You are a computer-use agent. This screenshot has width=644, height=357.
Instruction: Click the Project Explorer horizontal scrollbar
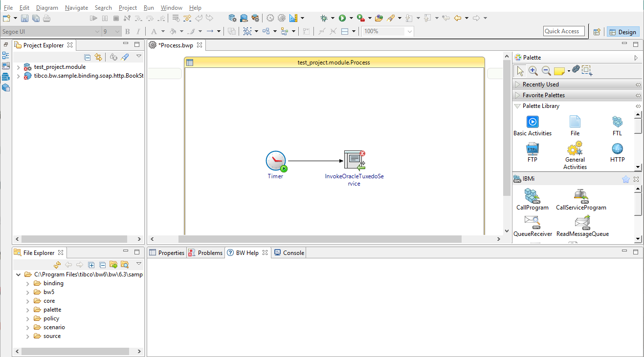tap(74, 239)
